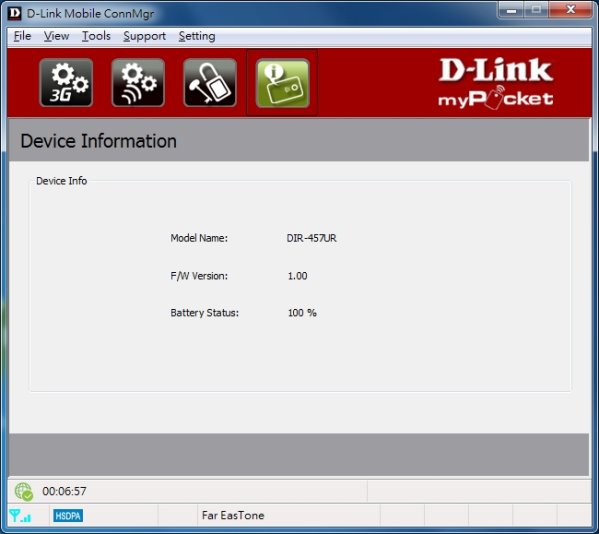Click the Device Info group label
This screenshot has height=534, width=599.
[x=62, y=181]
